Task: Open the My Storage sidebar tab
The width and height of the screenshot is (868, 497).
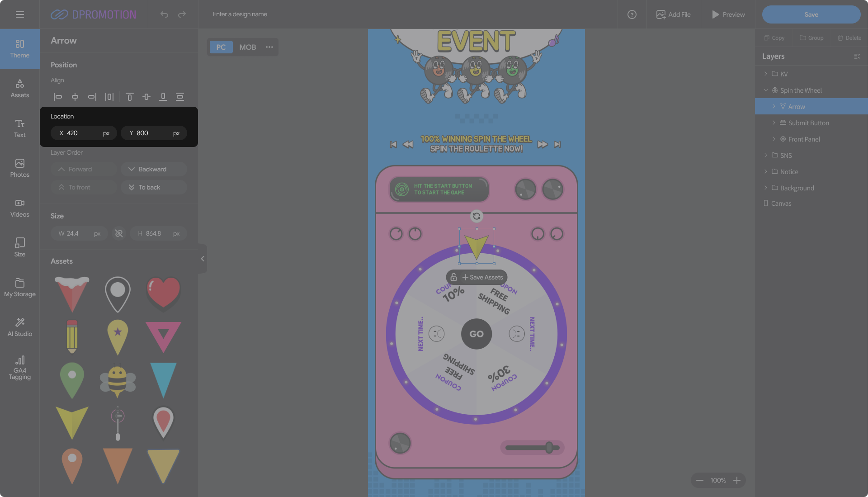Action: pos(19,288)
